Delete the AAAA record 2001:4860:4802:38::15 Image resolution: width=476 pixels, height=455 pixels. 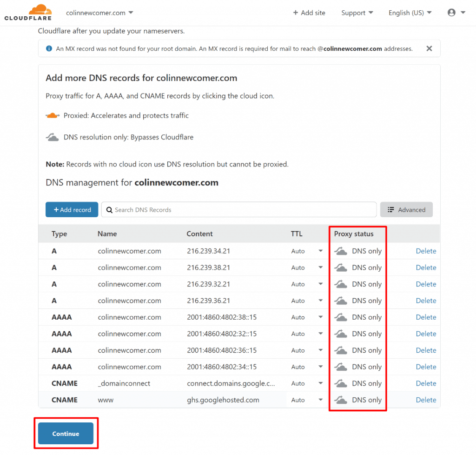426,317
